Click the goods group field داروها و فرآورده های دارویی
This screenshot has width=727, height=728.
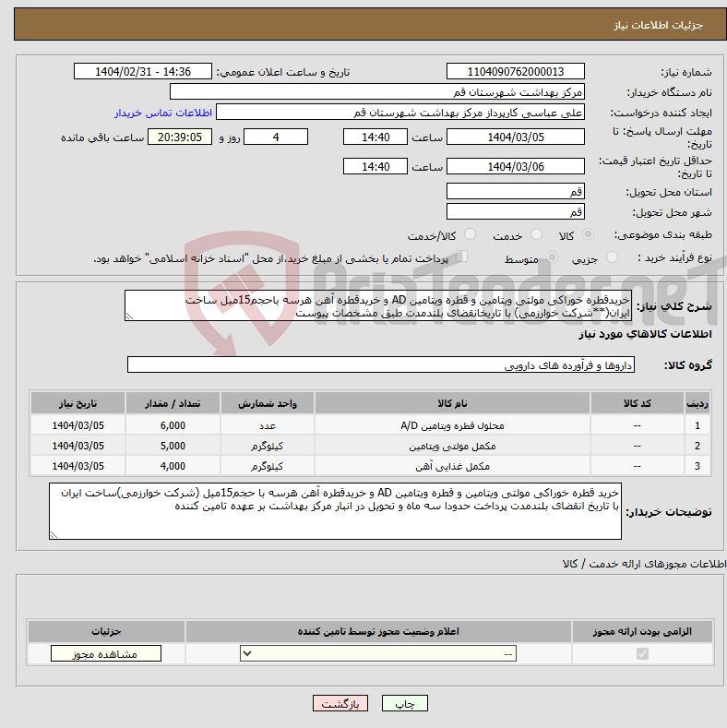tap(381, 365)
